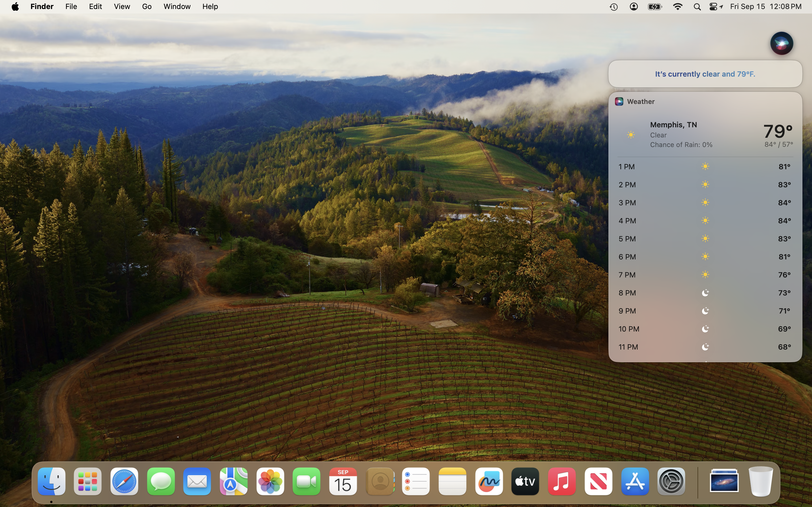Screen dimensions: 812x507
Task: Click the Weather header in Siri result
Action: [x=640, y=102]
